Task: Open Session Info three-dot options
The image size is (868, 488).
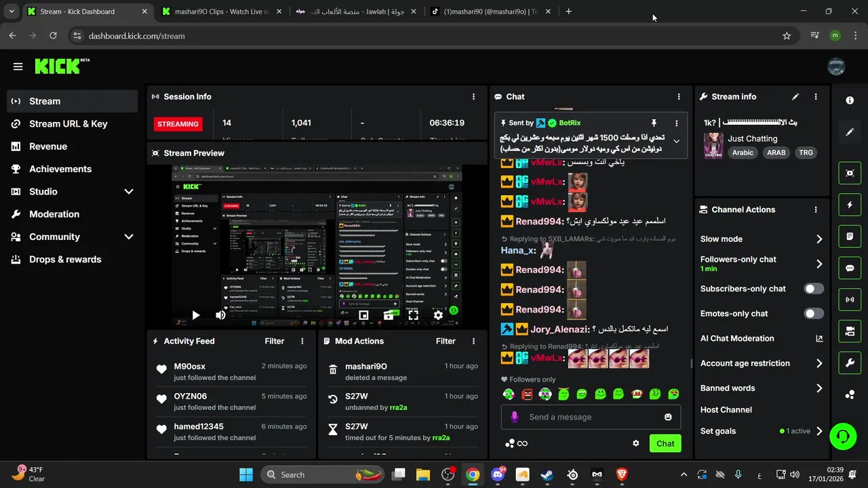Action: click(473, 97)
